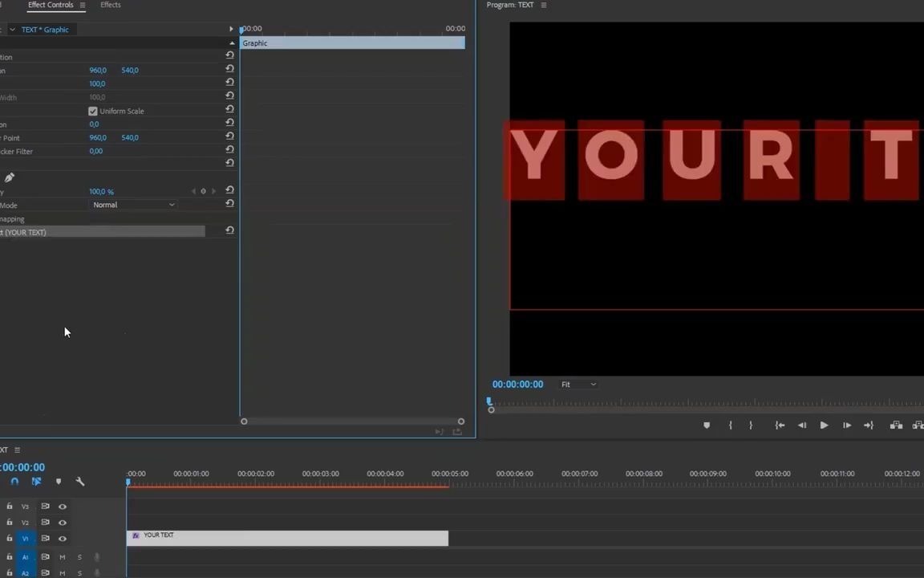Select the Graphic clip bar in Effect Controls
924x578 pixels.
(352, 43)
